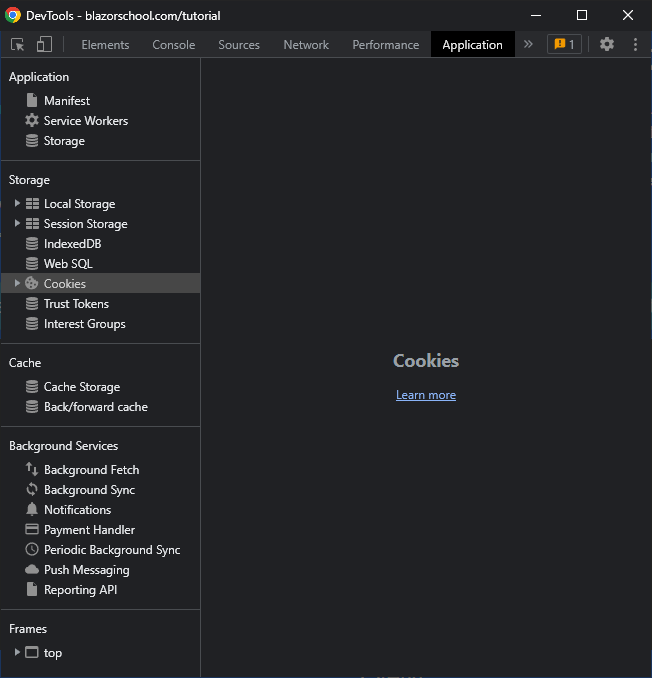Switch to the Network tab

point(306,45)
